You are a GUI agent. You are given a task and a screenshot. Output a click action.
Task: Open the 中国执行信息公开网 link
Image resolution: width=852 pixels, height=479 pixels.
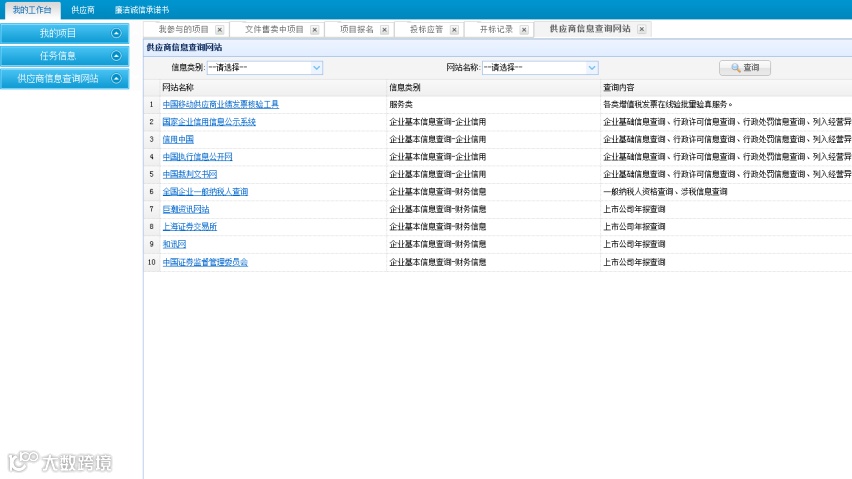[197, 156]
